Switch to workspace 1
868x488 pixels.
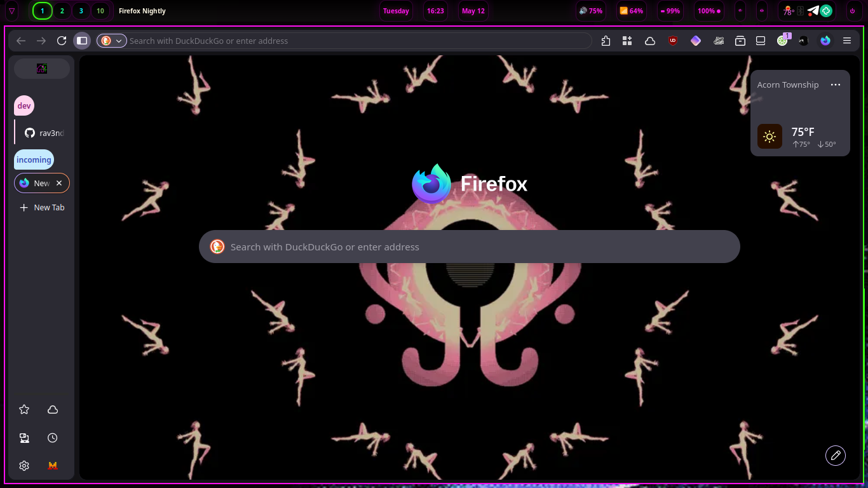(x=43, y=11)
